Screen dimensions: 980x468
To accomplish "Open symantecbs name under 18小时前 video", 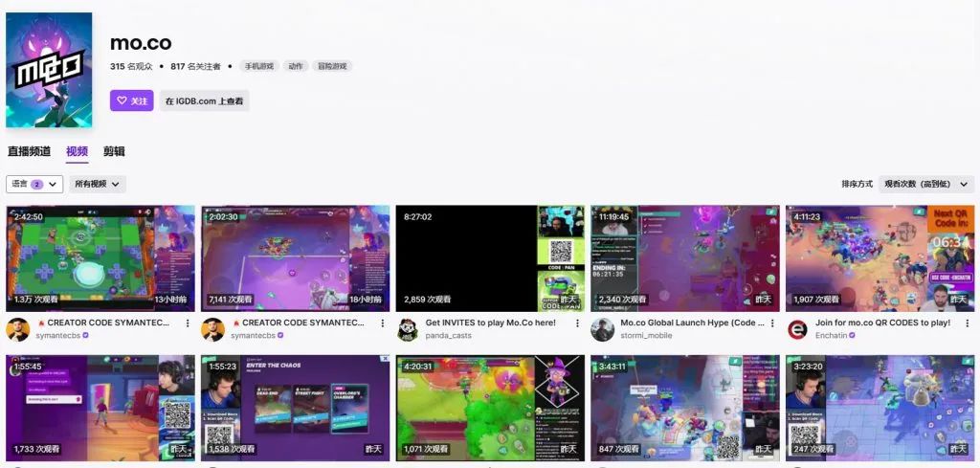I will coord(253,336).
